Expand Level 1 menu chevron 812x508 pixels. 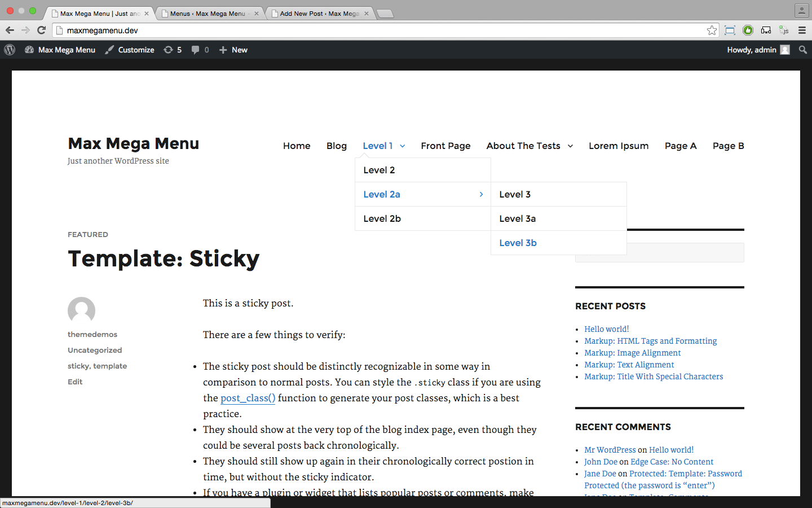(403, 146)
